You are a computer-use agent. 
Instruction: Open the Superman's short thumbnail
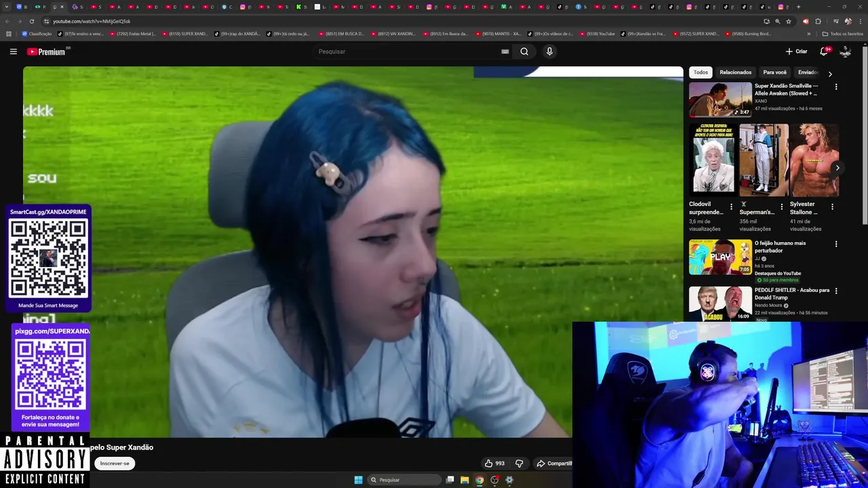(764, 160)
